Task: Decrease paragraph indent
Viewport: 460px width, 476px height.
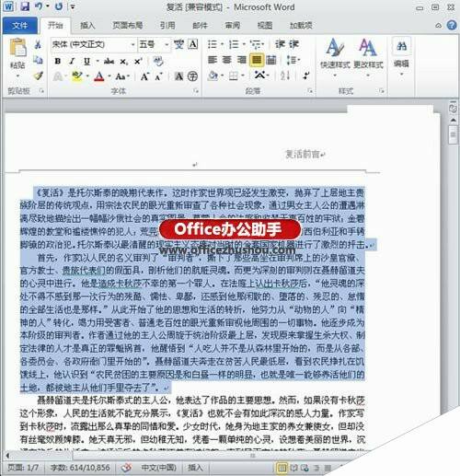Action: [x=280, y=44]
